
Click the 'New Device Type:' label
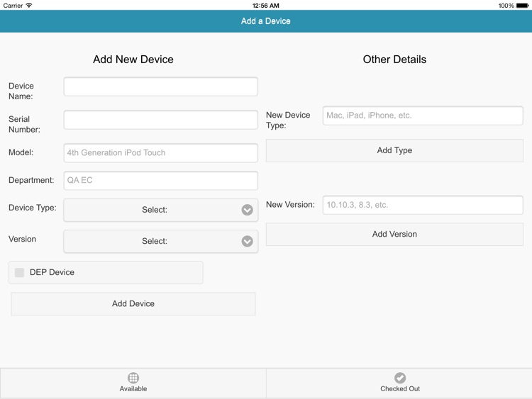click(x=288, y=120)
